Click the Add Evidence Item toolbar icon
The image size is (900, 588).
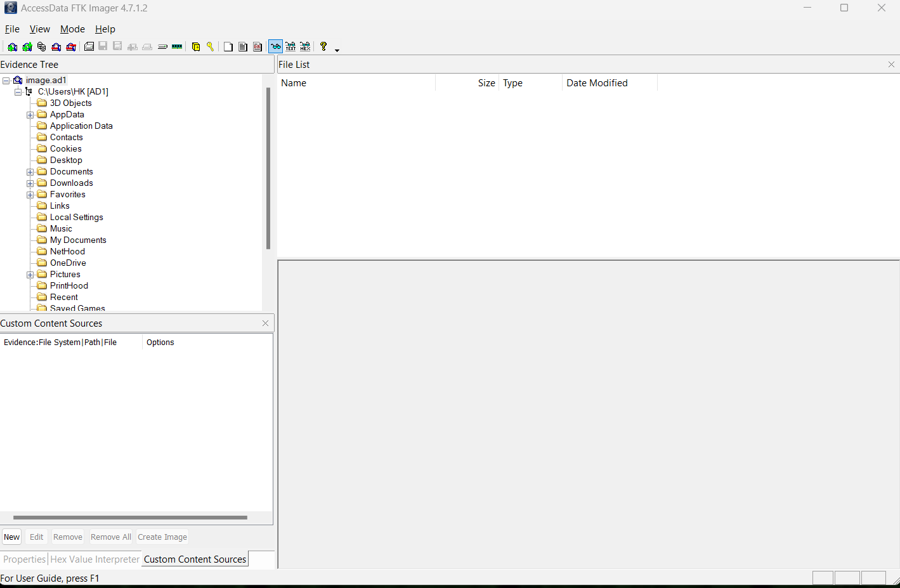(x=12, y=47)
